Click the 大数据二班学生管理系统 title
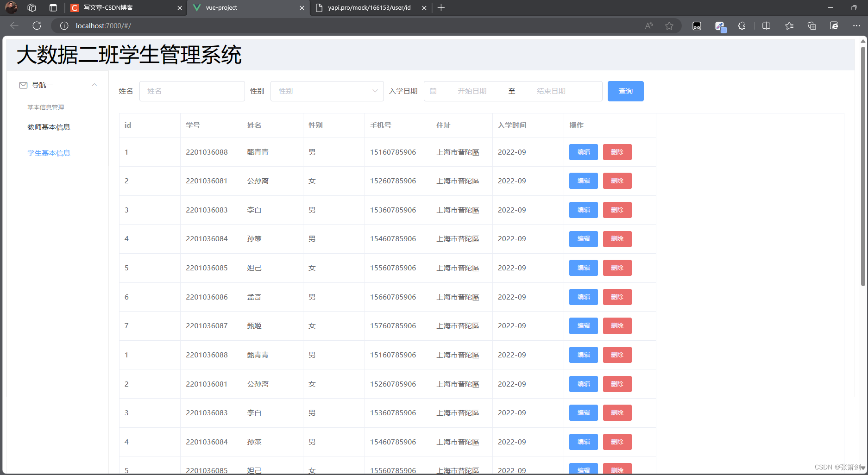The width and height of the screenshot is (868, 475). point(129,55)
